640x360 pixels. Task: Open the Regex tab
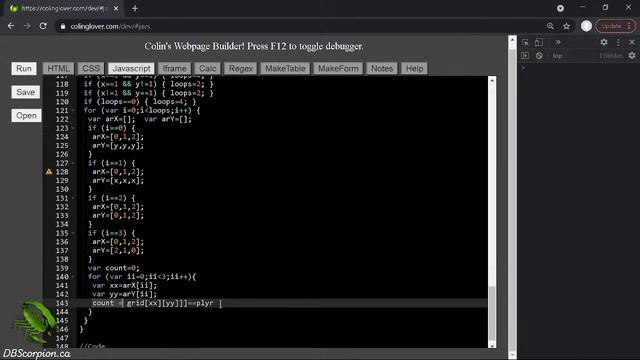click(241, 69)
